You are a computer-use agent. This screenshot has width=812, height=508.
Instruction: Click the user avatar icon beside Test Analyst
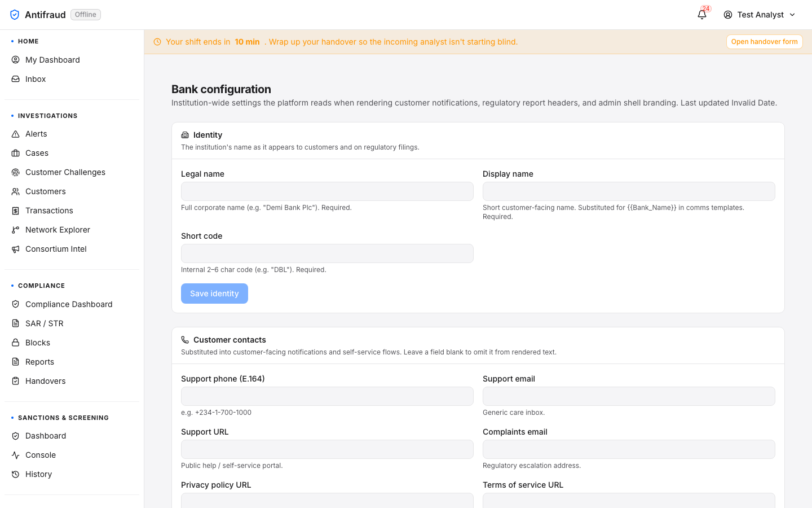[x=728, y=15]
